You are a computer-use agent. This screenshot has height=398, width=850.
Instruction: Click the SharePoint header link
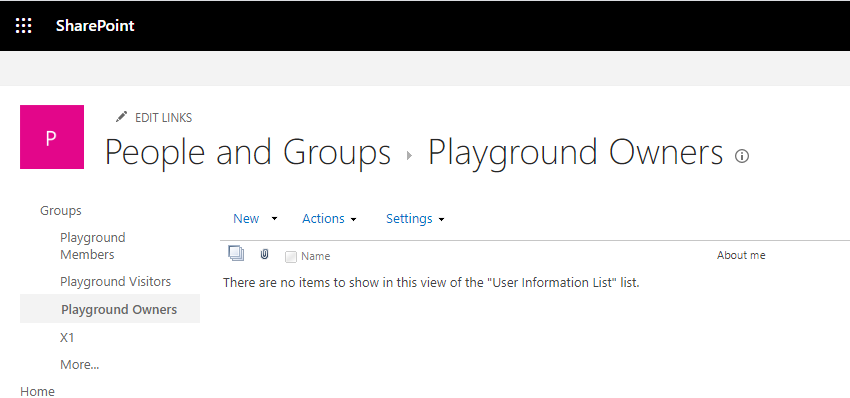coord(95,25)
